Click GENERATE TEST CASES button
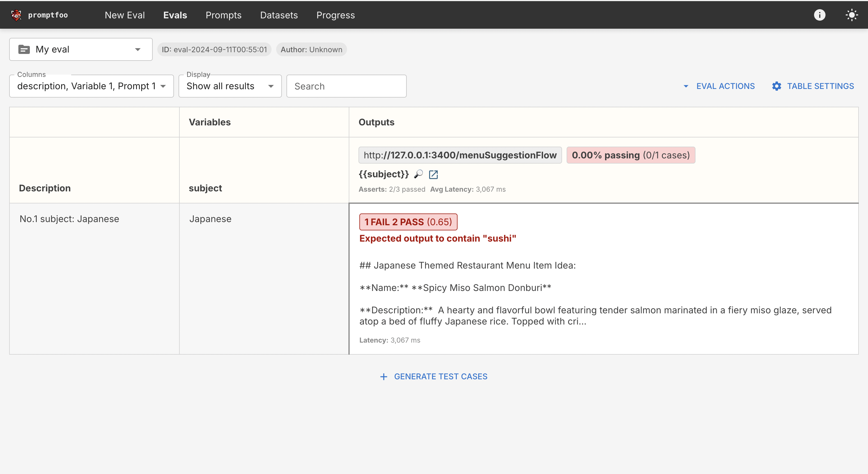 click(434, 376)
